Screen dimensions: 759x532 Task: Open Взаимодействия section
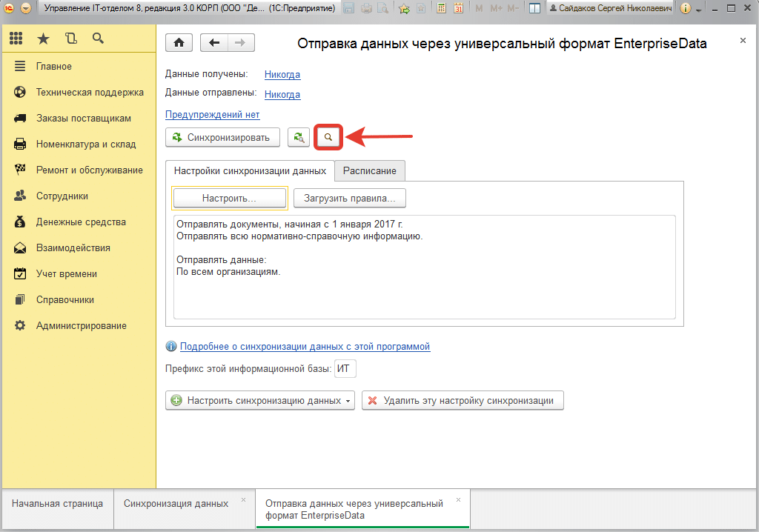[78, 248]
